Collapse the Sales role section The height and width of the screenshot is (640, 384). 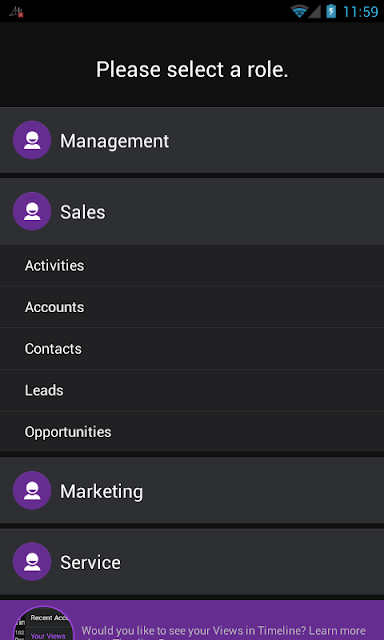[192, 211]
